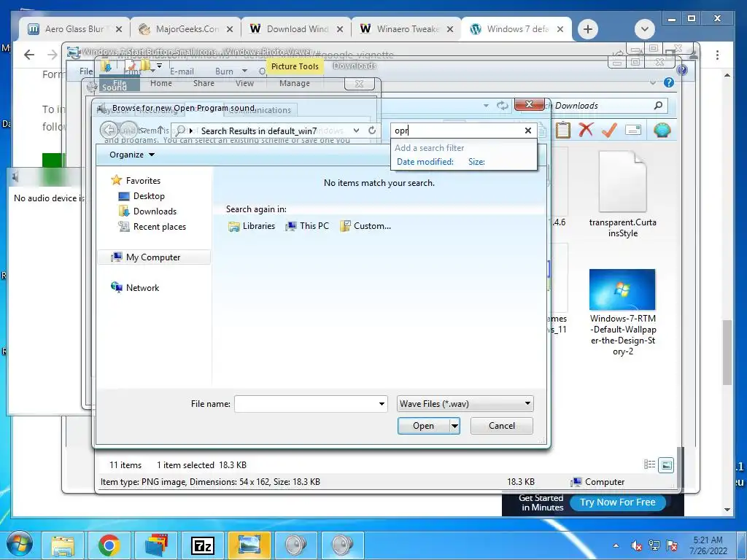Launch Google Chrome from the taskbar

coord(109,545)
